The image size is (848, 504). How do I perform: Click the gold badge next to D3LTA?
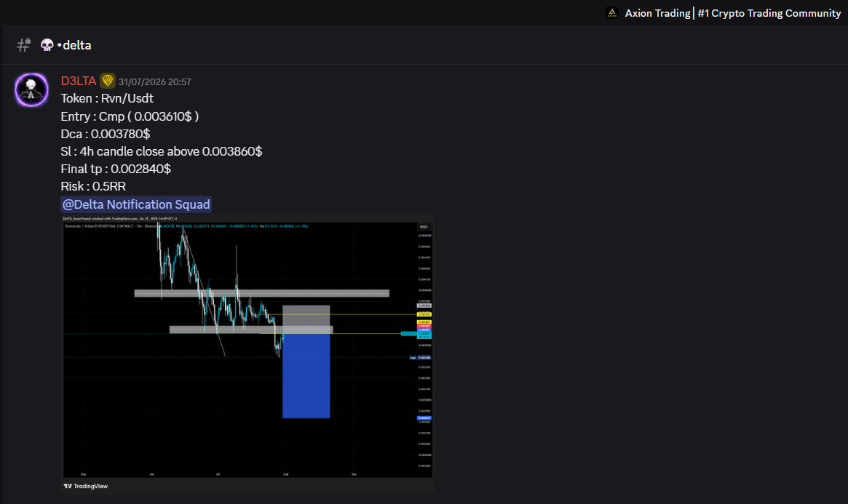[108, 81]
